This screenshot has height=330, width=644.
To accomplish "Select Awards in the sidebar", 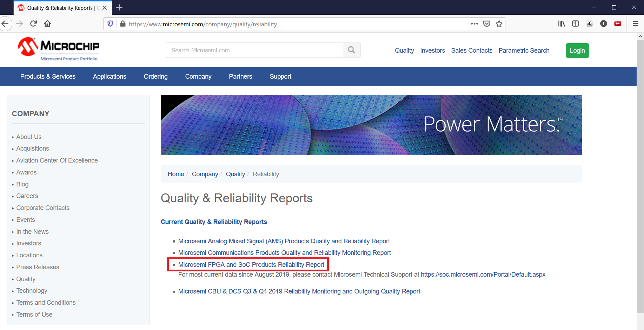I will [26, 172].
